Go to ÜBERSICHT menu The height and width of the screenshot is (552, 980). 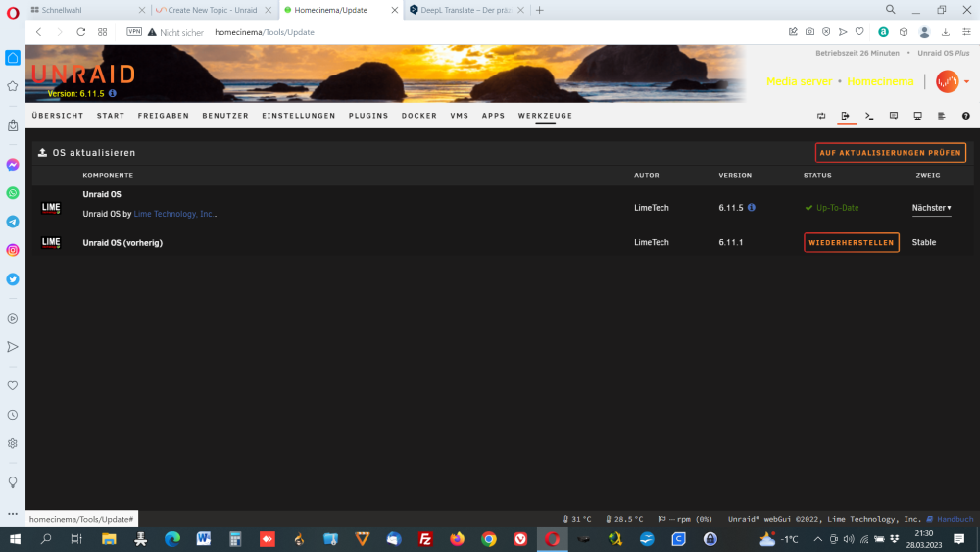tap(58, 116)
